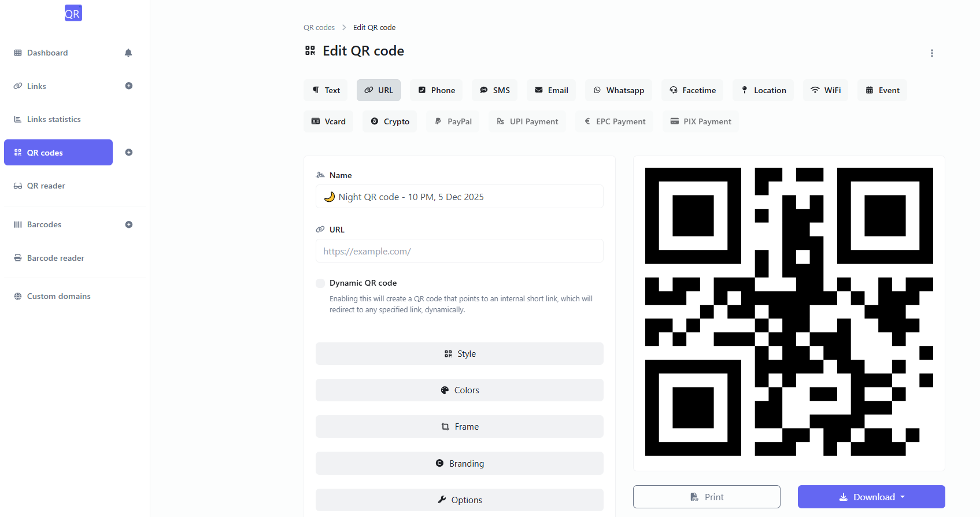Click the plus icon next to Links
The width and height of the screenshot is (980, 517).
pyautogui.click(x=128, y=86)
